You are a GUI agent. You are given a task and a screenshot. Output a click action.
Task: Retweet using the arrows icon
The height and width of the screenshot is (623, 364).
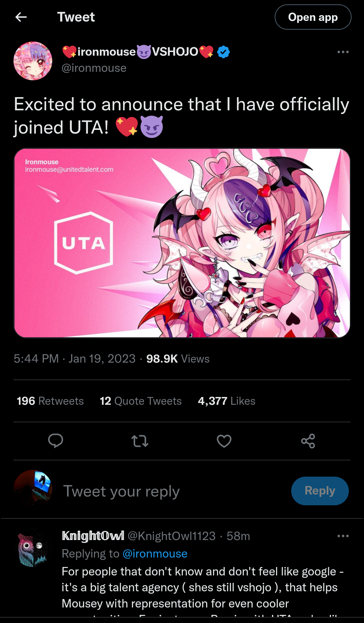[140, 441]
